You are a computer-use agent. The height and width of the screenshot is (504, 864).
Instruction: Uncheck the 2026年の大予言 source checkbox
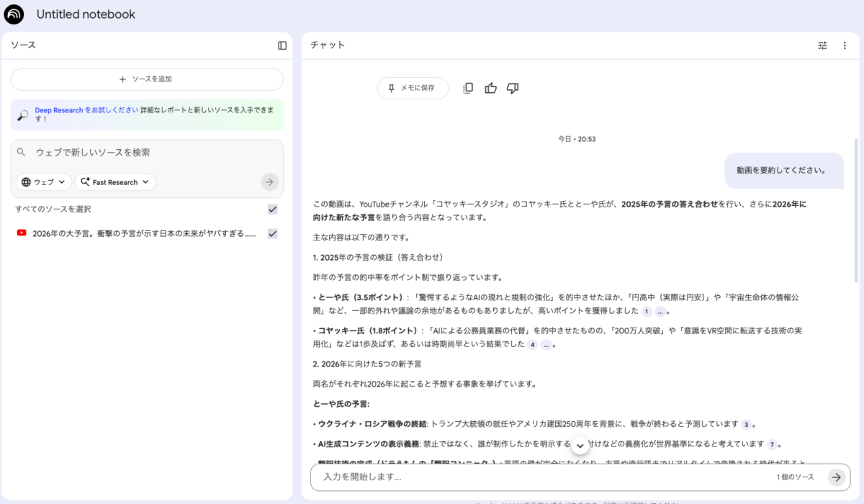pos(272,233)
